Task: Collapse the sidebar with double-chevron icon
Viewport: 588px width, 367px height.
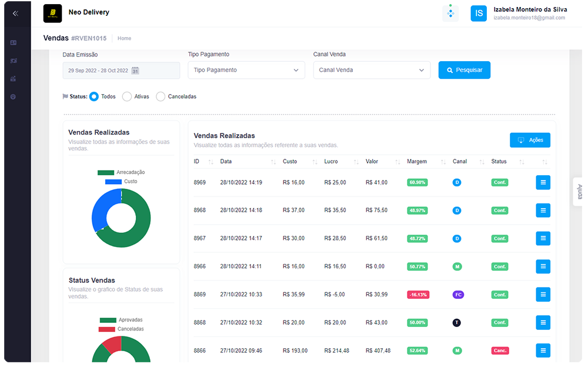Action: [15, 13]
